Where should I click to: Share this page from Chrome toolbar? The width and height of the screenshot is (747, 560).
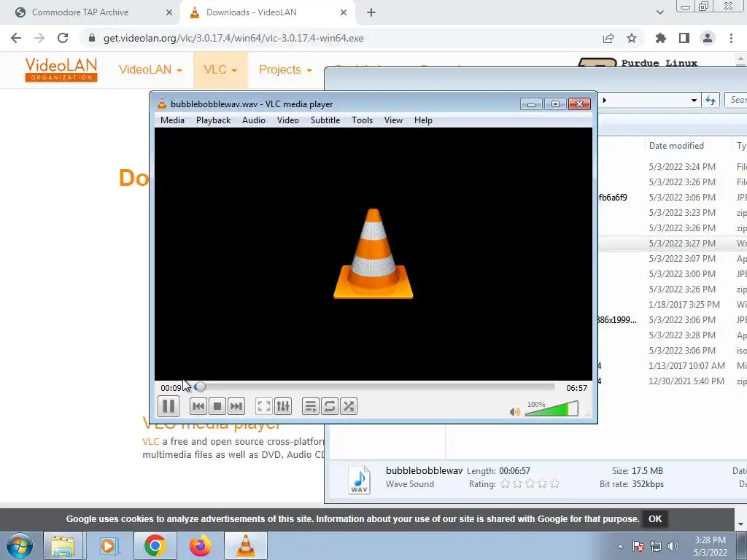point(608,38)
